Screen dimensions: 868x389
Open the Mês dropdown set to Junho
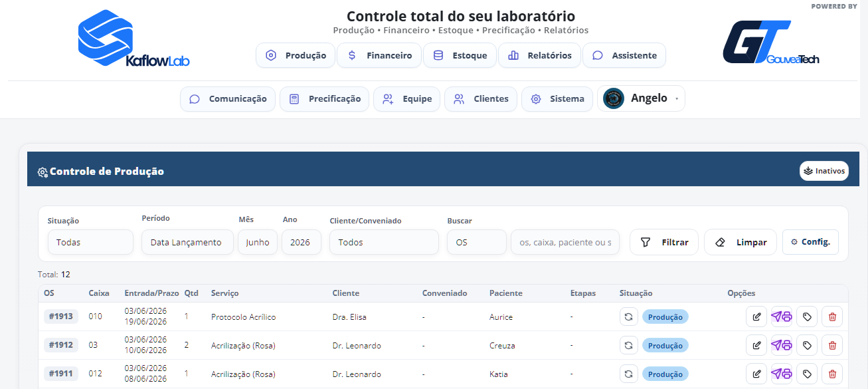258,242
